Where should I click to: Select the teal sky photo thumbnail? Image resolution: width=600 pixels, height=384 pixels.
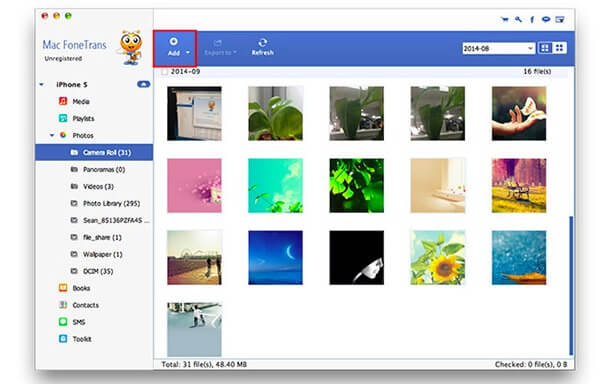click(276, 185)
